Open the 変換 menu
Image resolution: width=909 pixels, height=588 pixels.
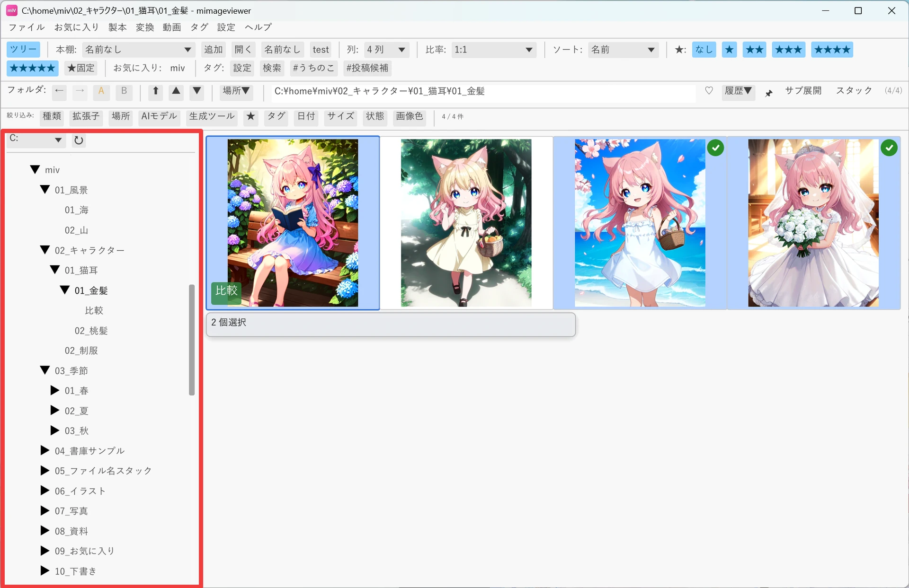coord(145,27)
